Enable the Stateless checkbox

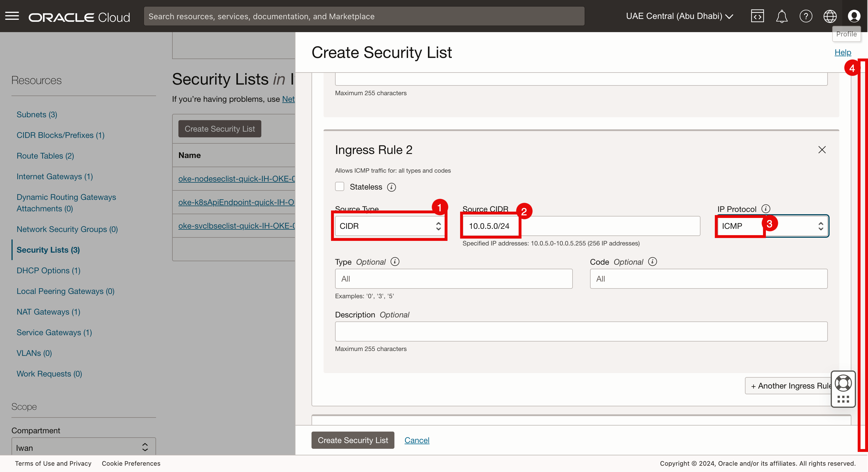[339, 187]
